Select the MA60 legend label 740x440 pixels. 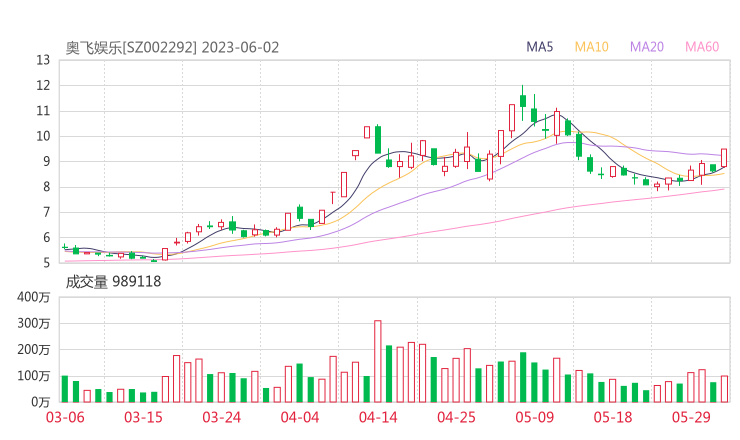point(702,47)
